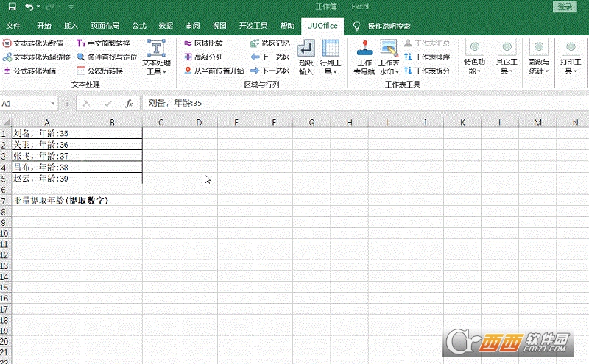The width and height of the screenshot is (589, 364).
Task: Select cell A4 containing 吕布，年龄:38
Action: [47, 167]
